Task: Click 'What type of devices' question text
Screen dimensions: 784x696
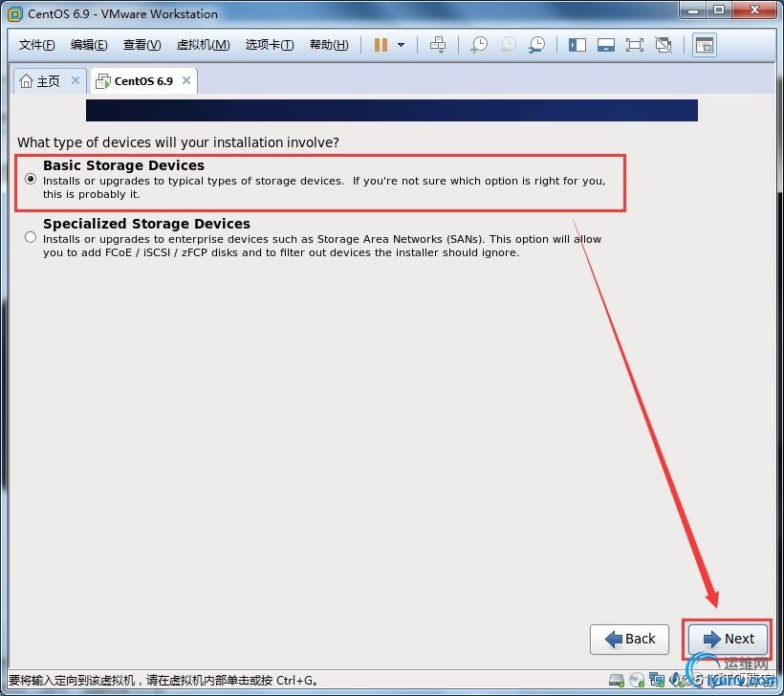Action: (178, 142)
